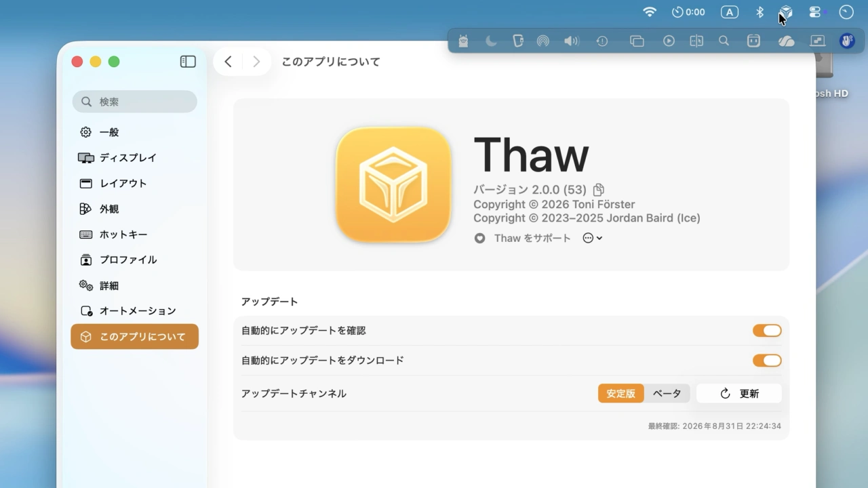The width and height of the screenshot is (868, 488).
Task: Click the Thaw cube icon in the menu bar
Action: [786, 12]
